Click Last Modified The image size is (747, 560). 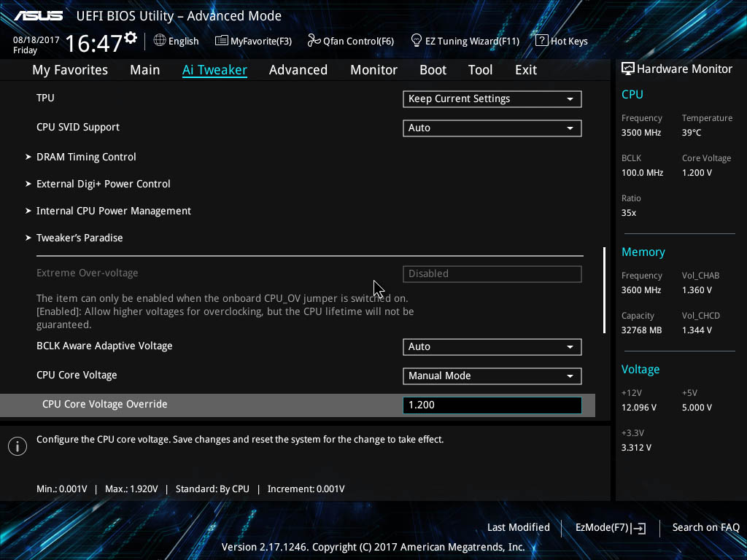click(519, 528)
